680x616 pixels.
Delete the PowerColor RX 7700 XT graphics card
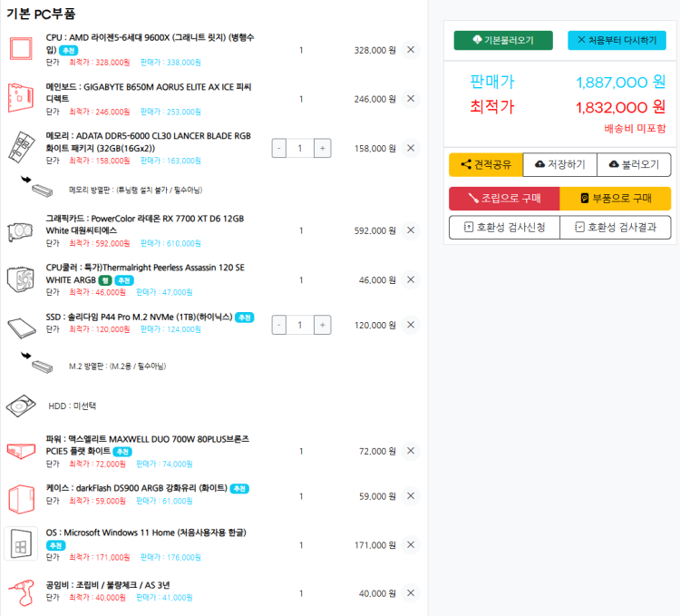click(411, 230)
